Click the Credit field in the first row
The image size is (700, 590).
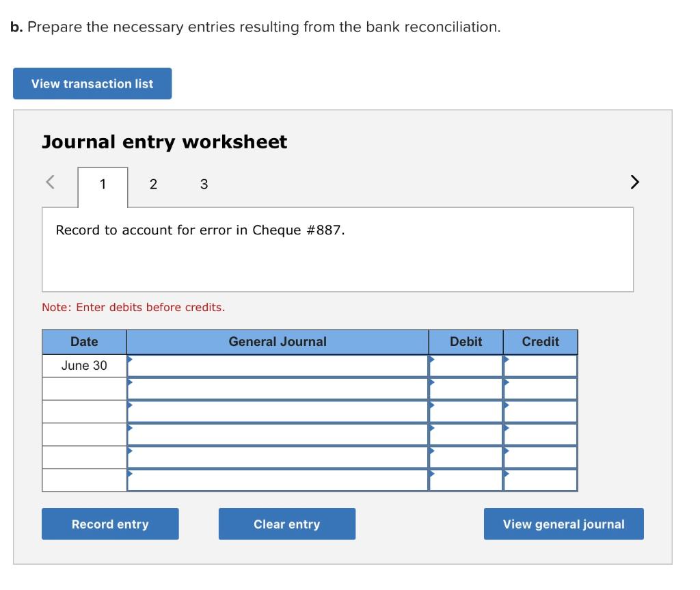pyautogui.click(x=540, y=365)
